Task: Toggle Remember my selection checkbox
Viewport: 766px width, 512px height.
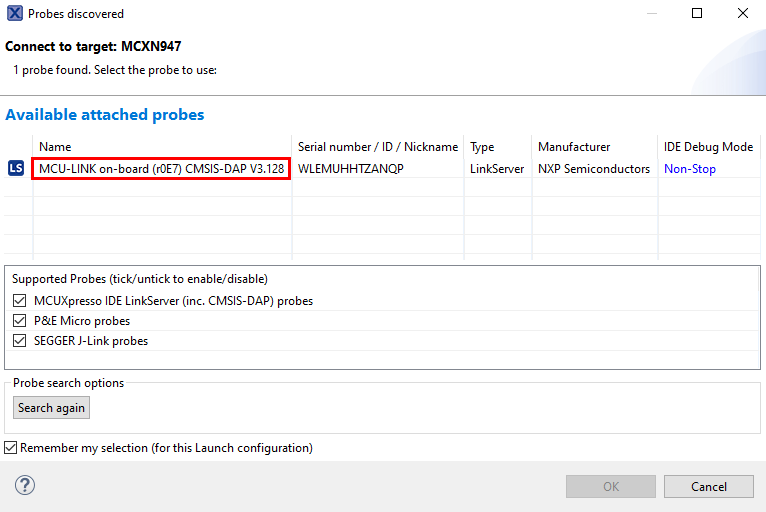Action: point(11,448)
